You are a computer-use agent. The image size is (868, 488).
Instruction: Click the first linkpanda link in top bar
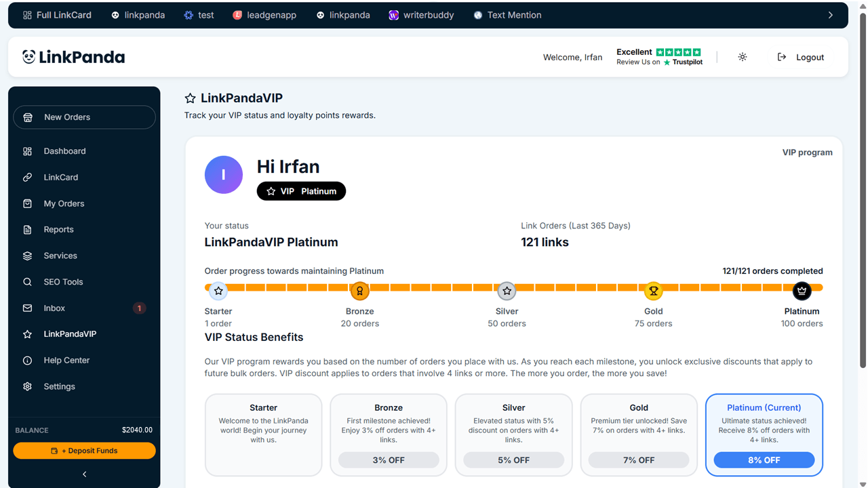coord(138,15)
